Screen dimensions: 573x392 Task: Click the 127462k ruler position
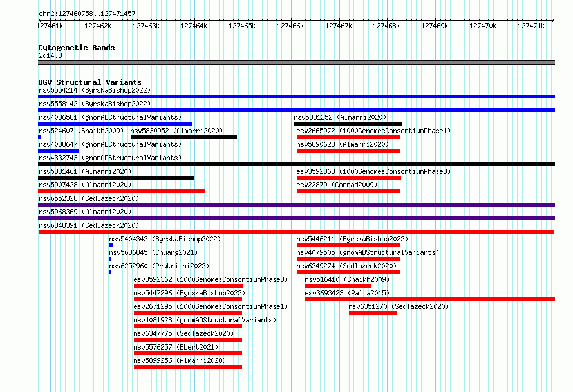(x=98, y=26)
